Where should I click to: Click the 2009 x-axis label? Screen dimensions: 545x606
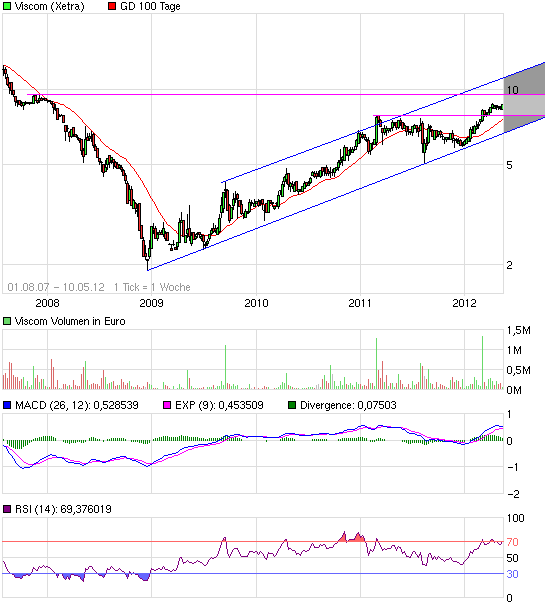[151, 303]
